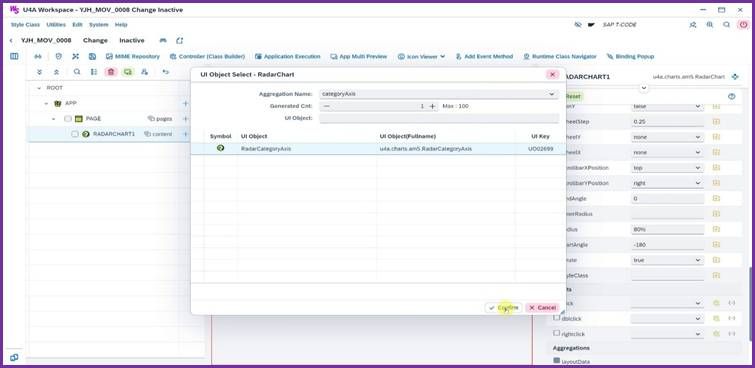This screenshot has width=755, height=368.
Task: Open the System menu
Action: click(99, 25)
